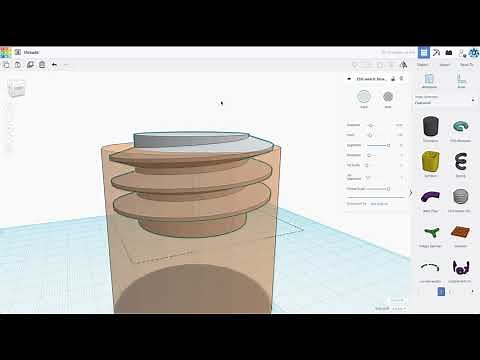Go to the next shapes page arrow
Viewport: 480px width, 360px height.
point(472,292)
